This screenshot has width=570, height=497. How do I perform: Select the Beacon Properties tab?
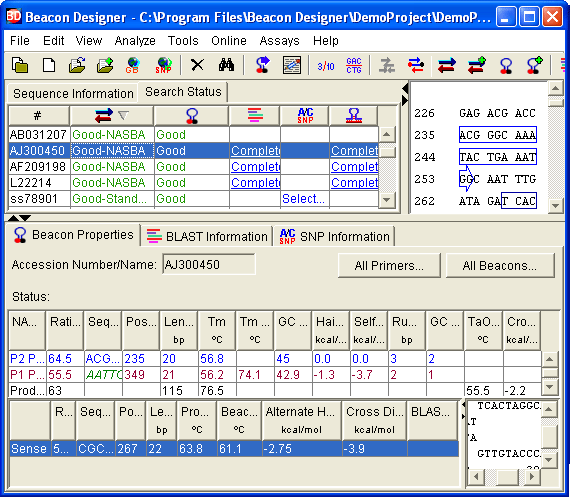74,235
